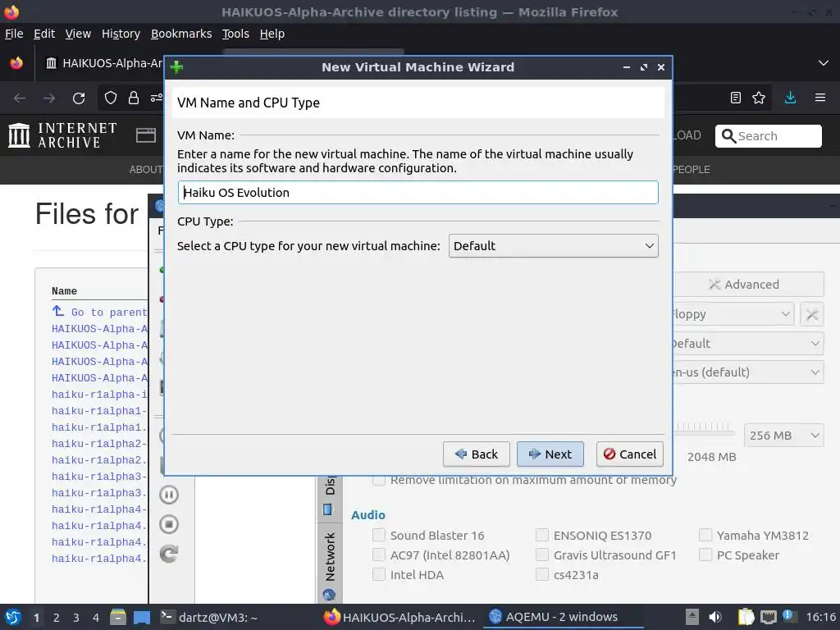Open the Firefox hamburger application menu
Viewport: 840px width, 630px height.
click(x=820, y=98)
